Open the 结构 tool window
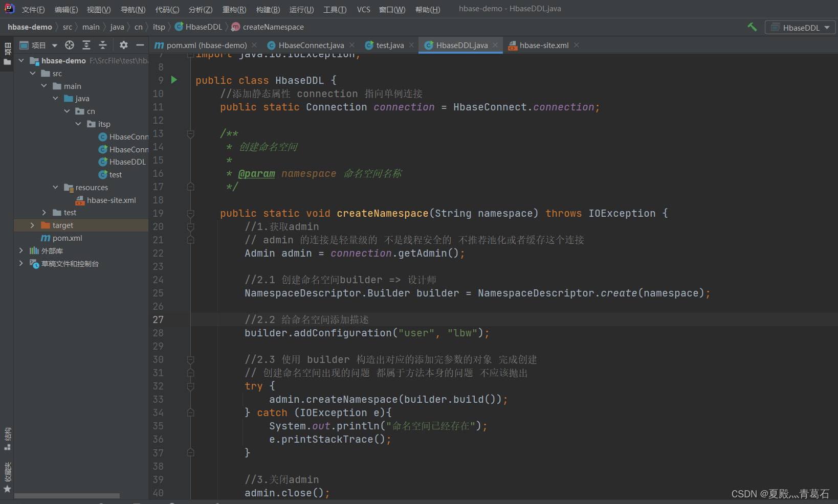838x504 pixels. coord(7,439)
